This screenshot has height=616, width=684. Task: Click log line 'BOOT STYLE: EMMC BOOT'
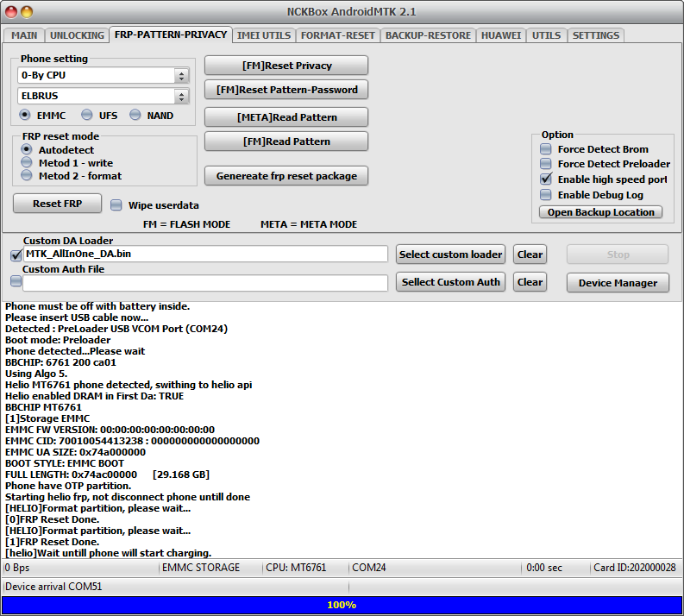pos(65,463)
